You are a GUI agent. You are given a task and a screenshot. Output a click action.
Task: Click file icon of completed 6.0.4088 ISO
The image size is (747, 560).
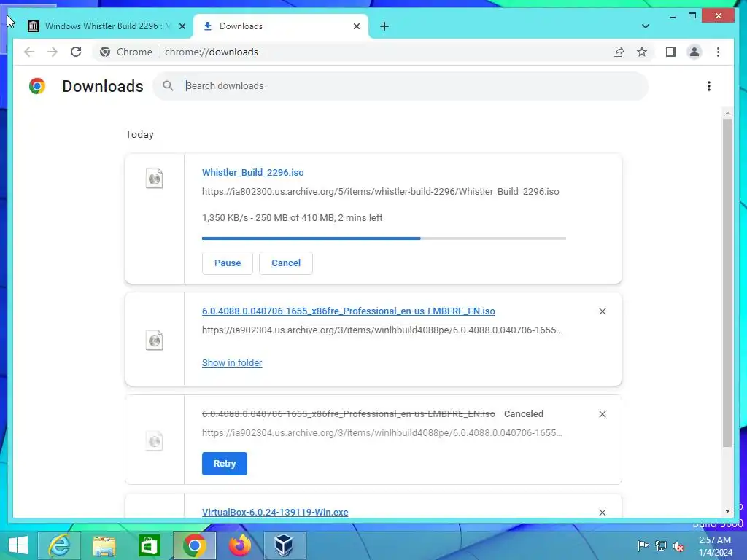pyautogui.click(x=155, y=341)
